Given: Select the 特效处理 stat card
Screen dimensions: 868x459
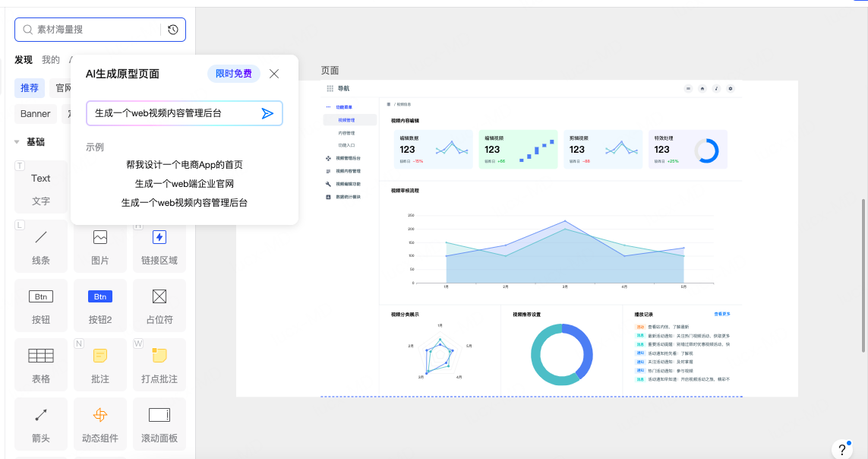Looking at the screenshot, I should pos(687,150).
